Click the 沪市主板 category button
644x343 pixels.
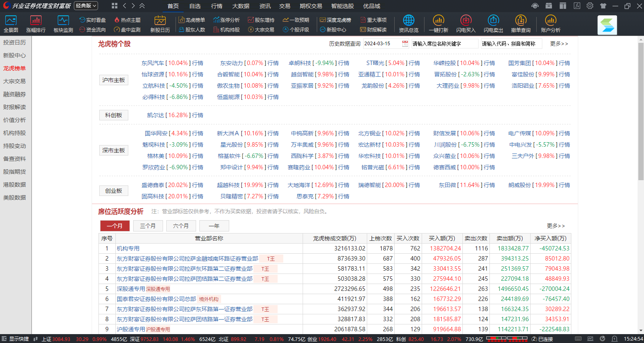coord(114,80)
